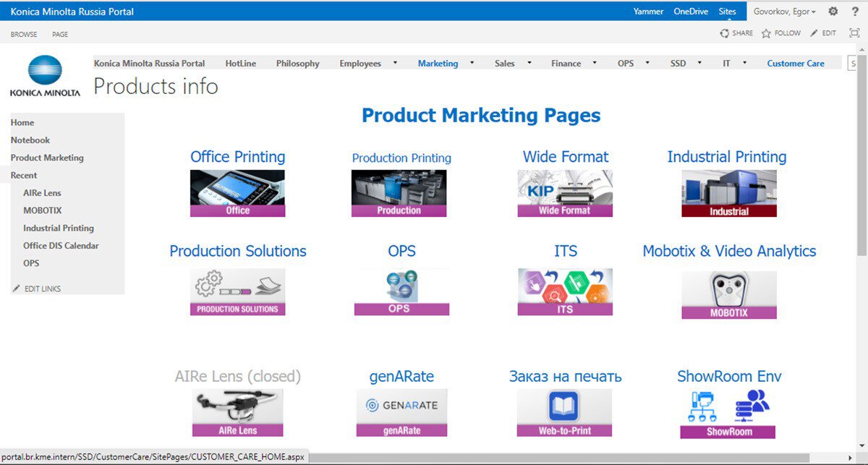
Task: Open the genARate logo thumbnail
Action: (x=401, y=413)
